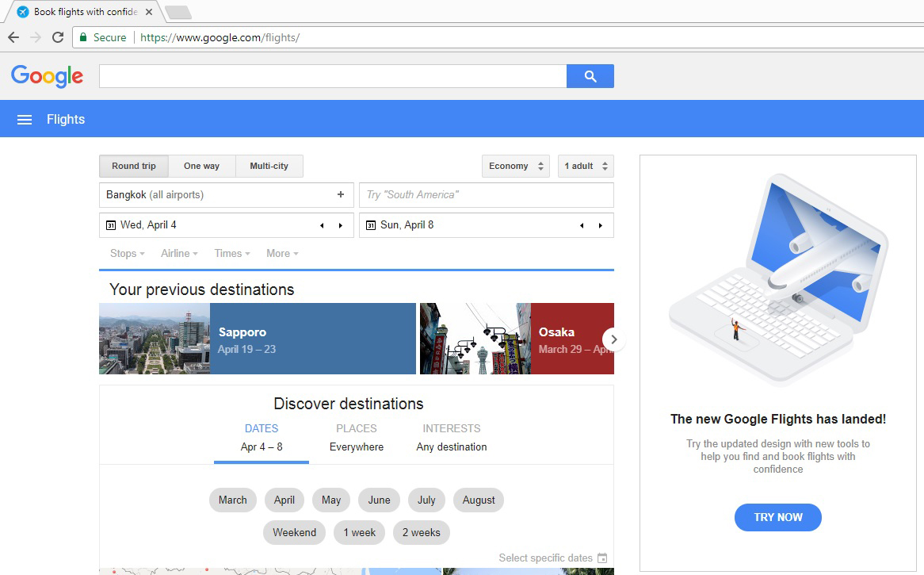Toggle the June month chip

pos(379,500)
